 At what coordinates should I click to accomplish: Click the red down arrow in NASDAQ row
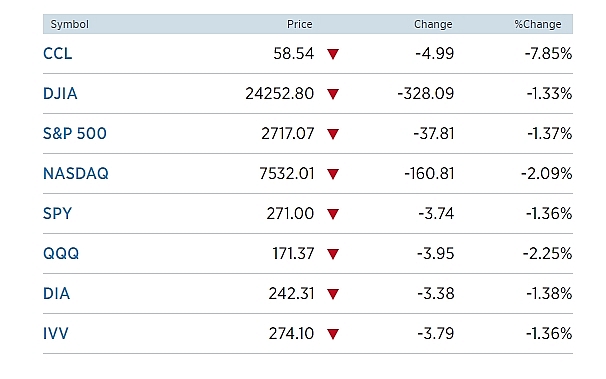click(333, 174)
